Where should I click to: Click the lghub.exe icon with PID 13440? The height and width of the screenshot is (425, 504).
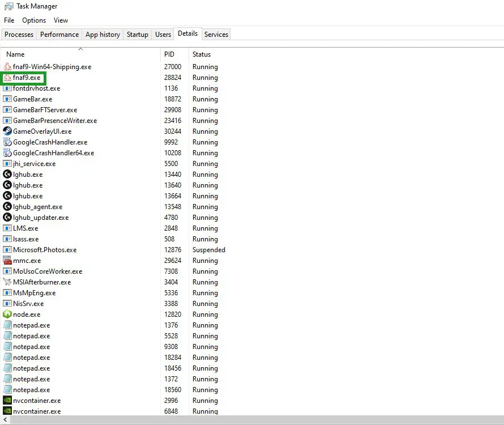pyautogui.click(x=7, y=175)
